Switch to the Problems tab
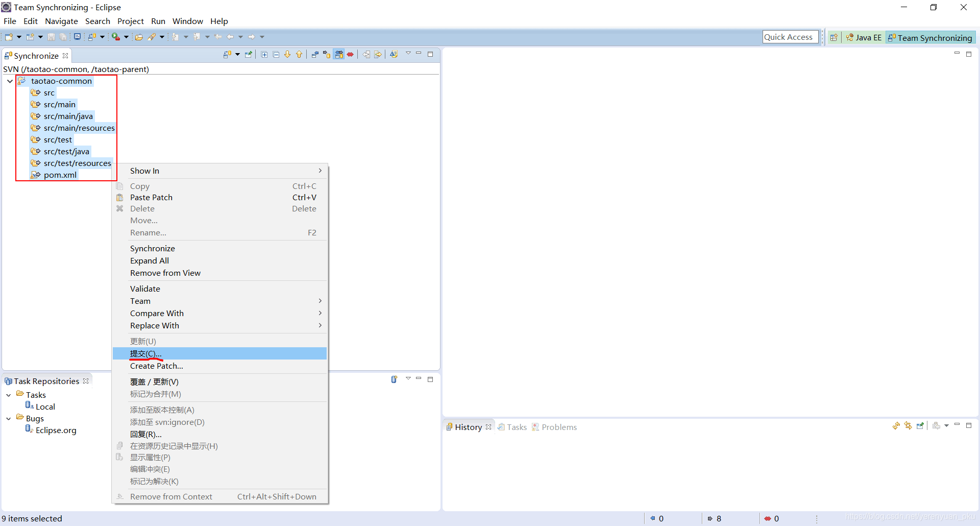 pos(554,427)
